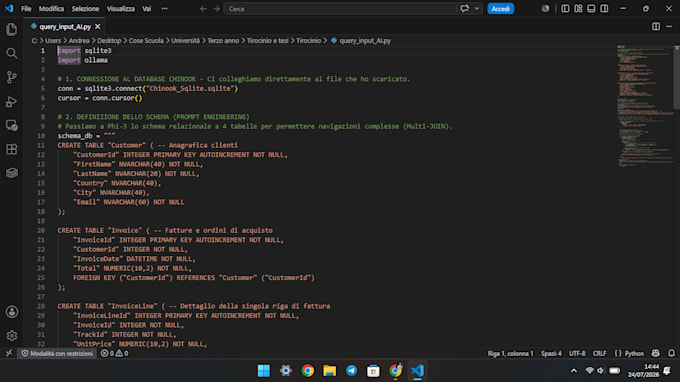Expand the Terzo anno breadcrumb
This screenshot has height=382, width=680.
tap(223, 40)
